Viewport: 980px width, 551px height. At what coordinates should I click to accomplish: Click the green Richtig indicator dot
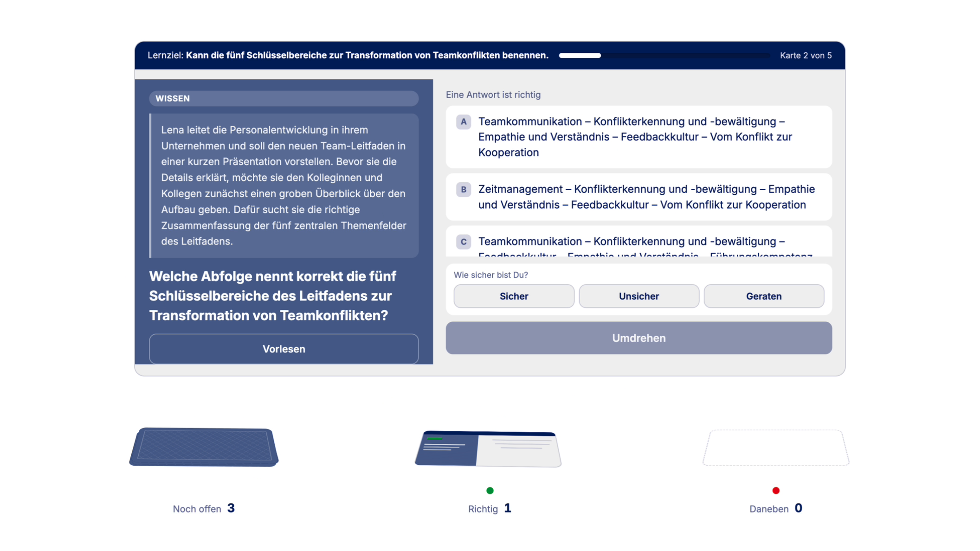[x=490, y=490]
